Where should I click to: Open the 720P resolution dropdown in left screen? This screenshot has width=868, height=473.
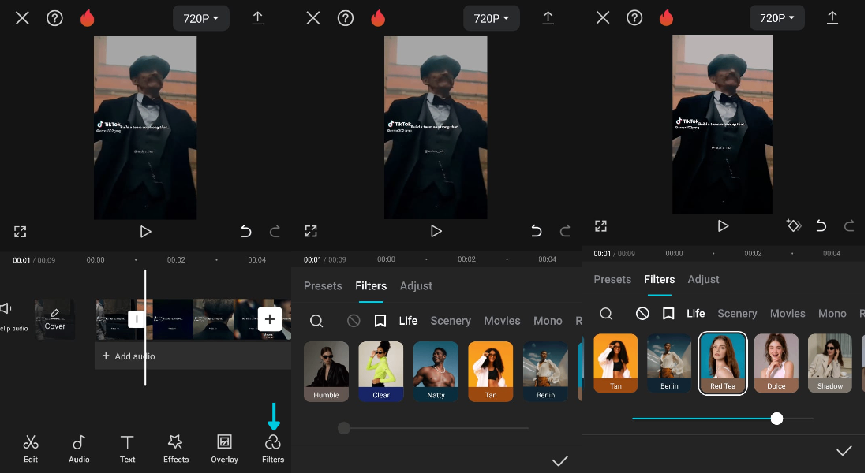pos(201,18)
